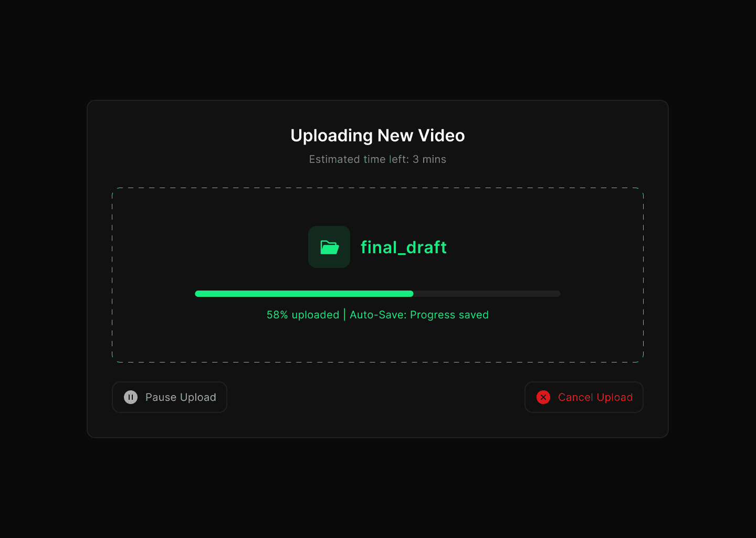Image resolution: width=756 pixels, height=538 pixels.
Task: Click the dashed green border of drop zone
Action: tap(377, 188)
